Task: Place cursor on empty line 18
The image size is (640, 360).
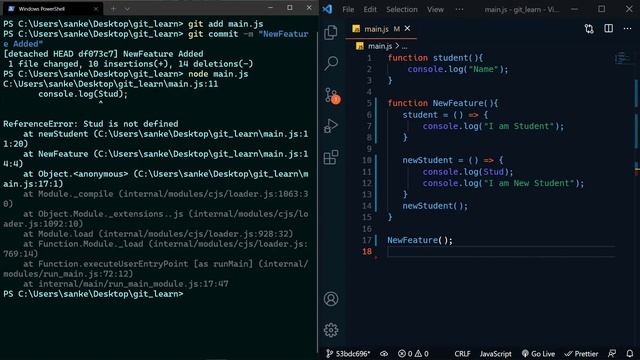Action: coord(500,251)
